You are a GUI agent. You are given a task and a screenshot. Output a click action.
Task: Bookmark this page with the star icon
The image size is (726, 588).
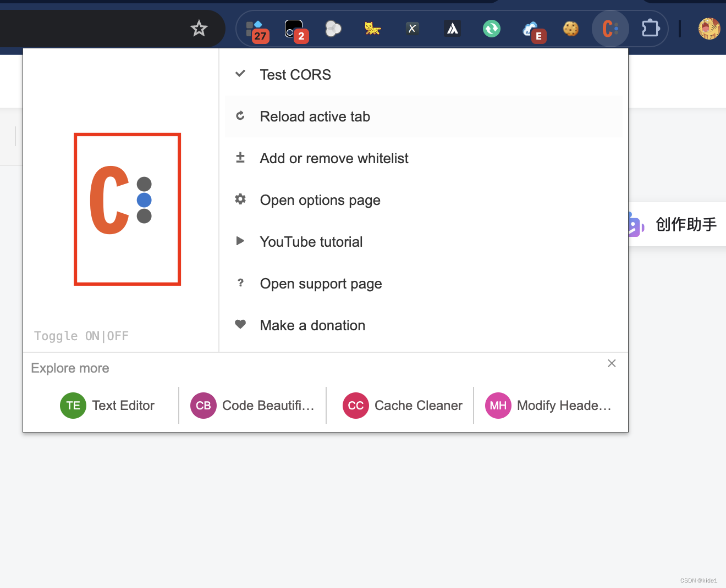(199, 28)
